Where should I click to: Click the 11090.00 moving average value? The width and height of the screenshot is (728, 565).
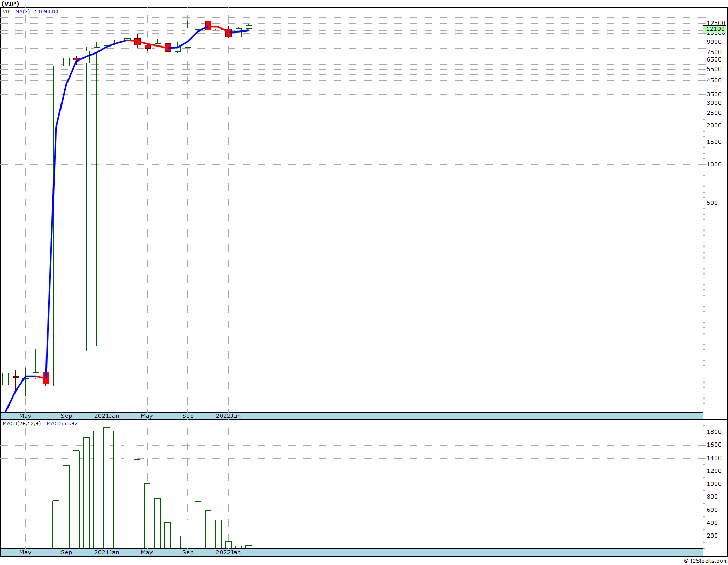coord(47,12)
